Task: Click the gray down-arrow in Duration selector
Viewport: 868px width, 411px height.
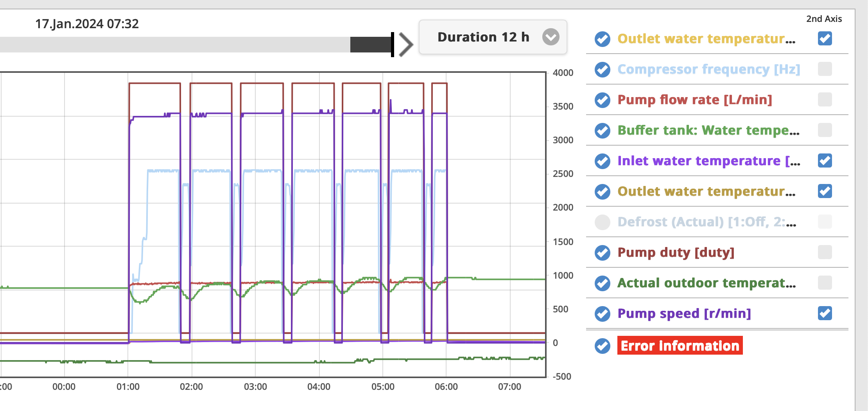Action: [x=551, y=37]
